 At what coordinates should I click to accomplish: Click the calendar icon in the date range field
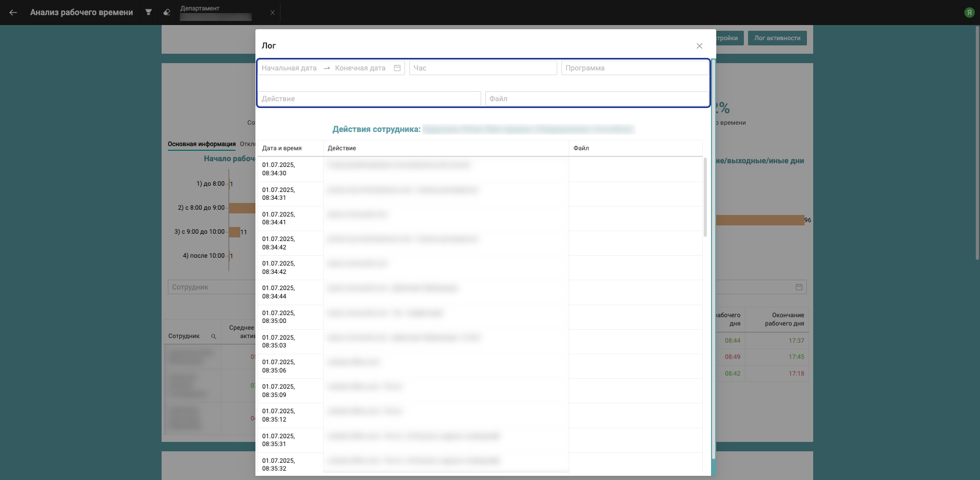[397, 68]
